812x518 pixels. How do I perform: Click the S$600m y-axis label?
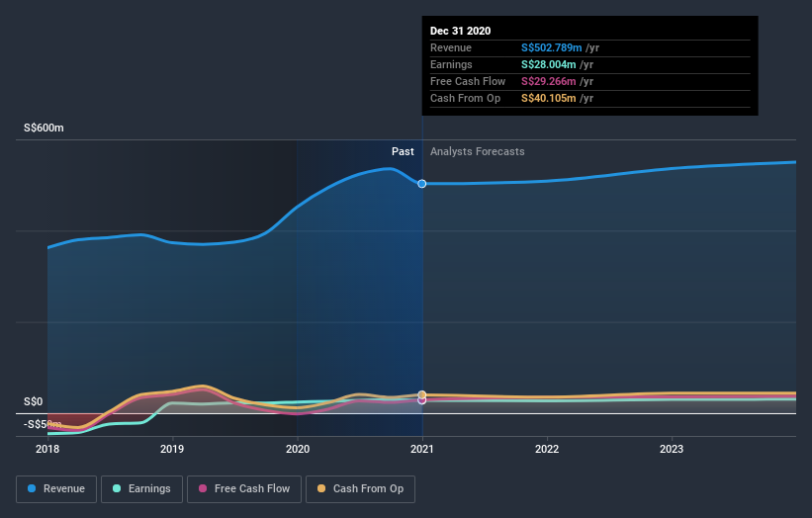44,128
